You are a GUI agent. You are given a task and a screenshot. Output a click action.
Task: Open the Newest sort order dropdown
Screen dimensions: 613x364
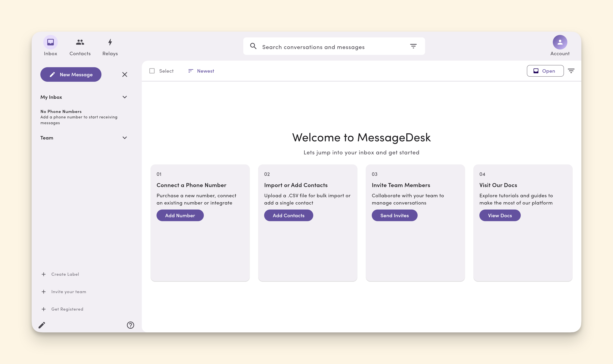tap(206, 71)
